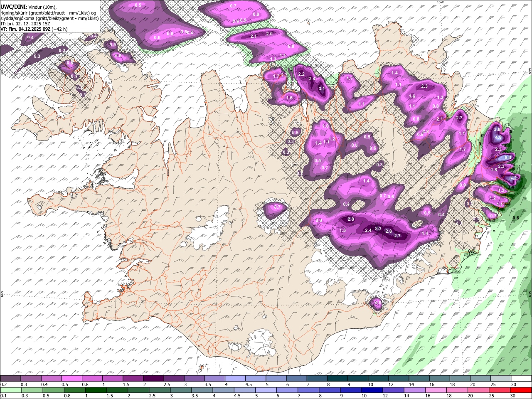The image size is (532, 399).
Task: Click the '0.2' label in top legend row
Action: click(3, 384)
